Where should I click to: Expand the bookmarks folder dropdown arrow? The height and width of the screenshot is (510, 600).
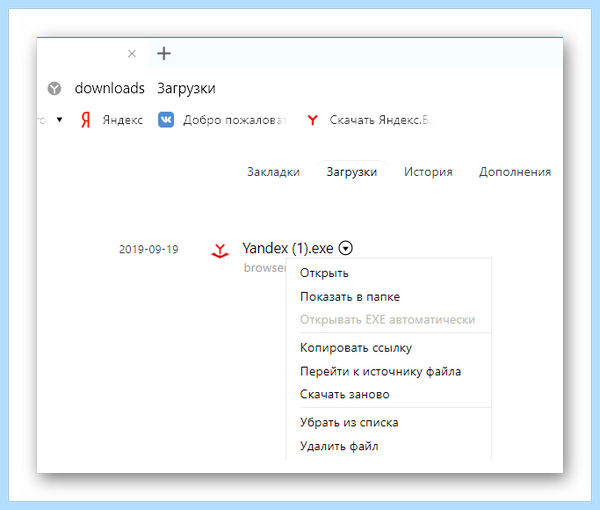[59, 120]
